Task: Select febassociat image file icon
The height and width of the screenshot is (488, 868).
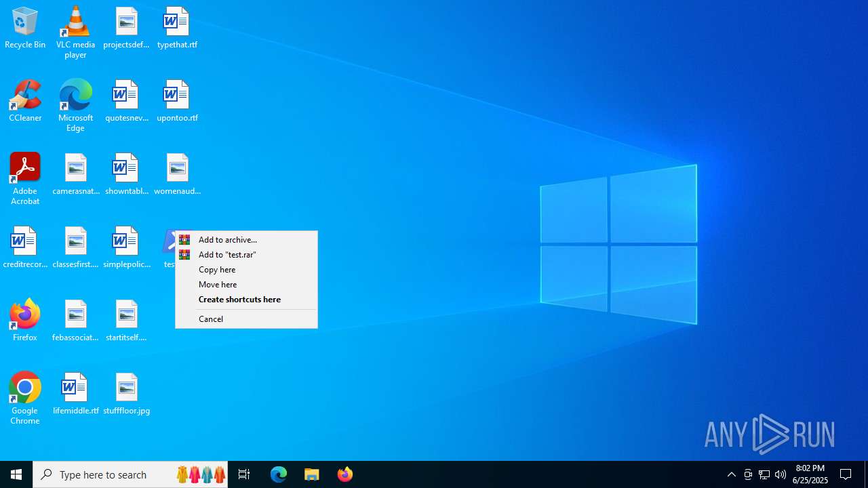Action: (x=75, y=321)
